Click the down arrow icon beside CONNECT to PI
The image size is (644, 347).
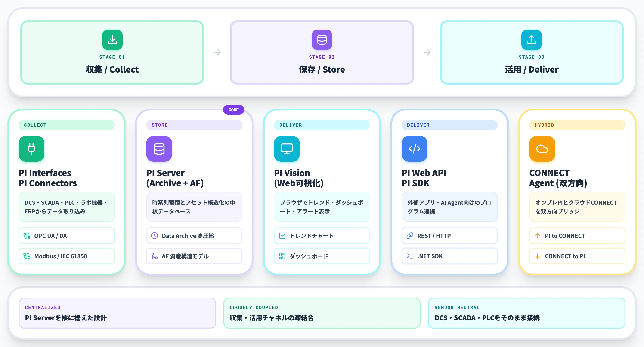pos(538,256)
